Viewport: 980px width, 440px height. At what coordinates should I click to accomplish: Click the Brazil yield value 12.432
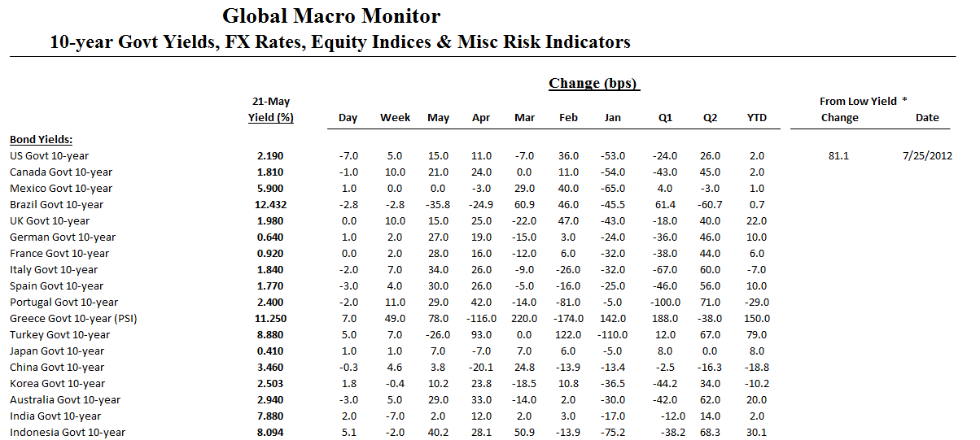(x=271, y=204)
